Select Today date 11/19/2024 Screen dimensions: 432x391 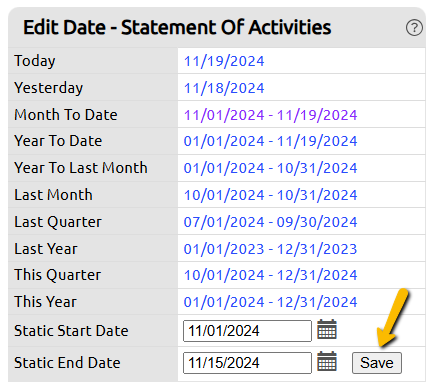pyautogui.click(x=224, y=61)
